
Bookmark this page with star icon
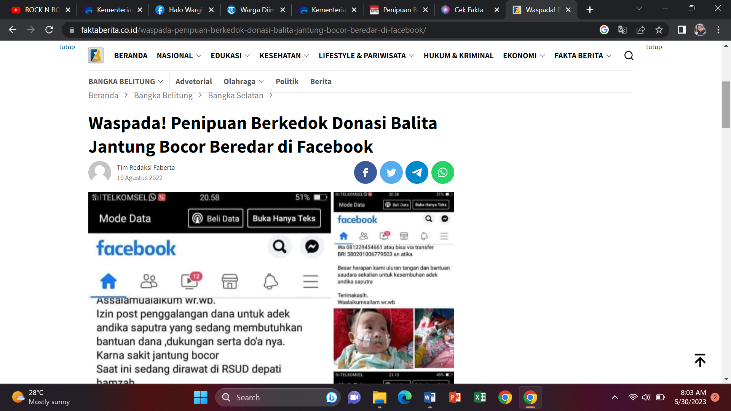[x=659, y=30]
